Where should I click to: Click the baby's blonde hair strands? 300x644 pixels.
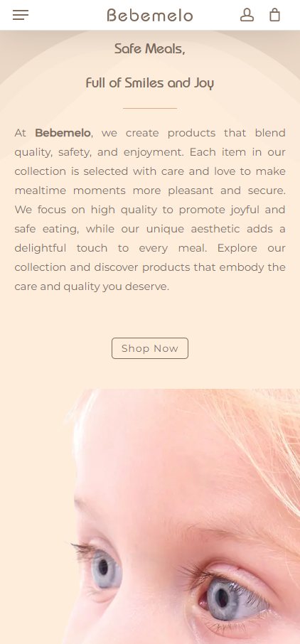263,435
